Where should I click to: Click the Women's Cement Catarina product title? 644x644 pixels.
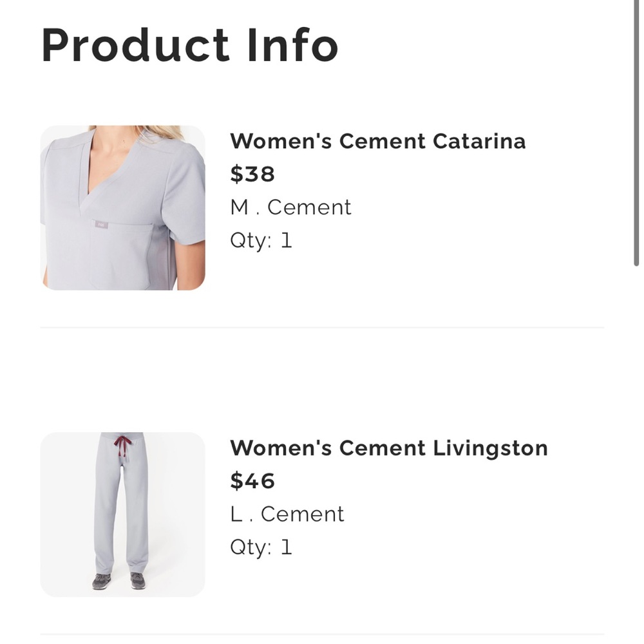[378, 141]
